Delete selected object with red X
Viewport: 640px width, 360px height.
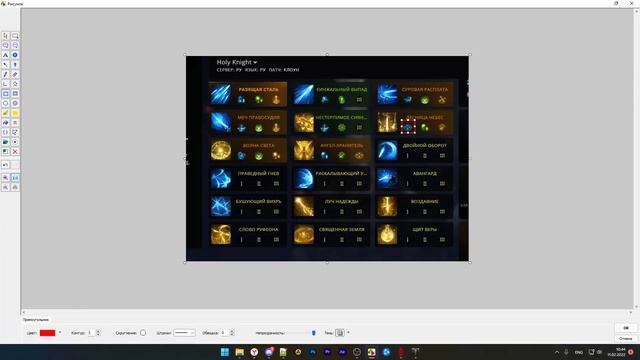click(15, 151)
